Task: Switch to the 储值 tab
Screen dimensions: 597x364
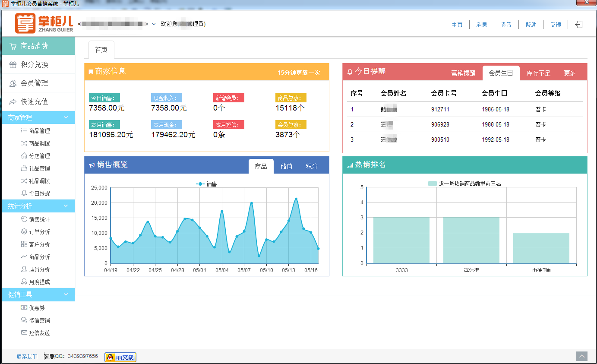Action: [x=287, y=166]
